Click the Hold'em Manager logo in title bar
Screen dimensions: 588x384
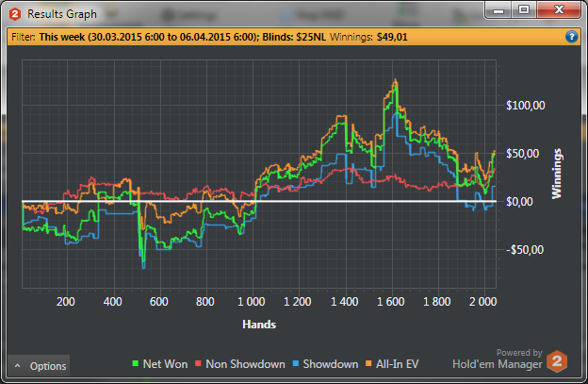[15, 14]
